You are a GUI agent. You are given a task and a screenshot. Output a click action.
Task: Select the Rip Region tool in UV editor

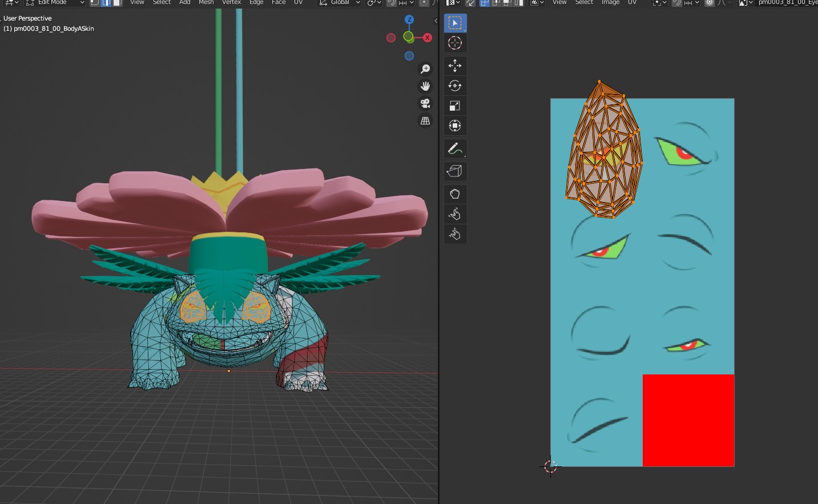click(455, 171)
